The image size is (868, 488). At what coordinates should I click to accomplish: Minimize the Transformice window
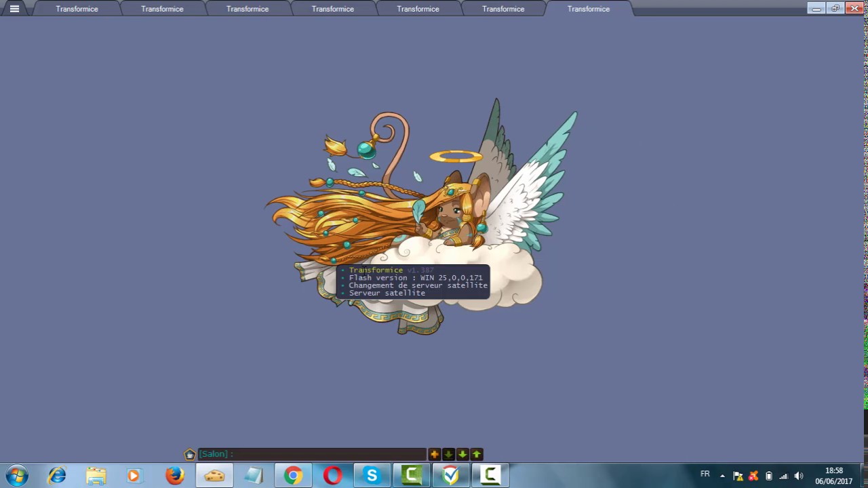(x=816, y=8)
